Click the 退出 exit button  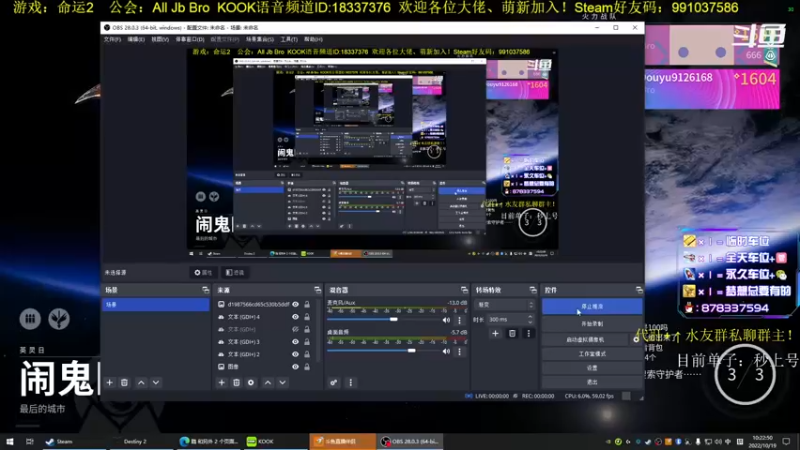point(592,382)
